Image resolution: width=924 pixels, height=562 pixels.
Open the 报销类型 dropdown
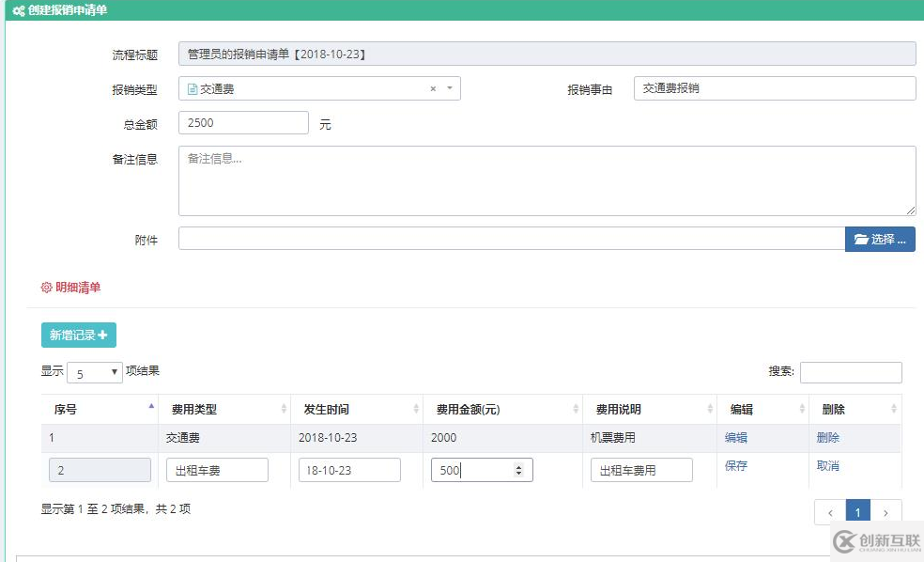click(x=449, y=87)
